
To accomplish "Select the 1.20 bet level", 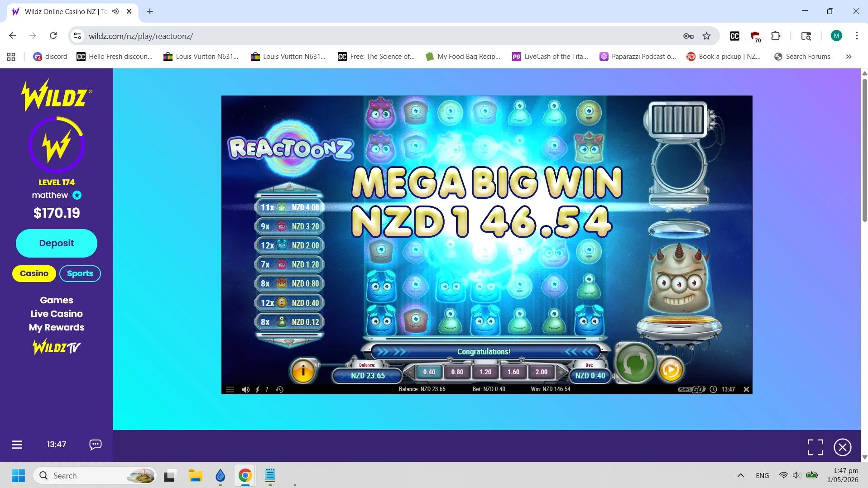I will coord(485,372).
